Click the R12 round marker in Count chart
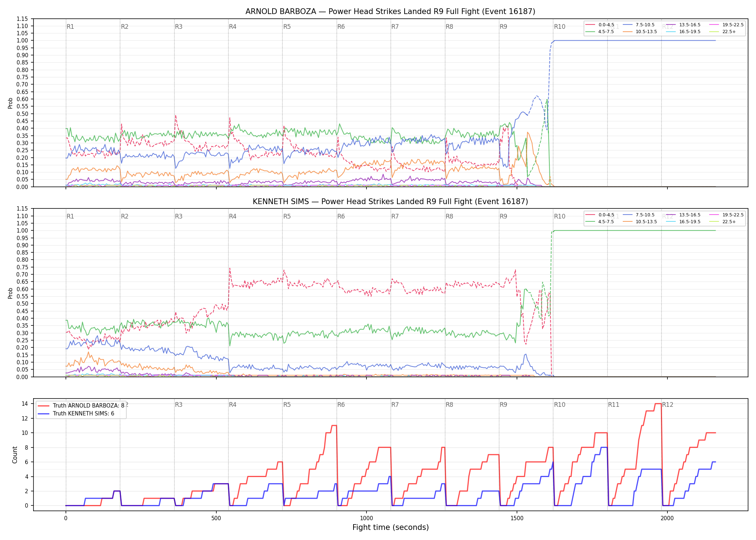This screenshot has height=540, width=756. [668, 405]
